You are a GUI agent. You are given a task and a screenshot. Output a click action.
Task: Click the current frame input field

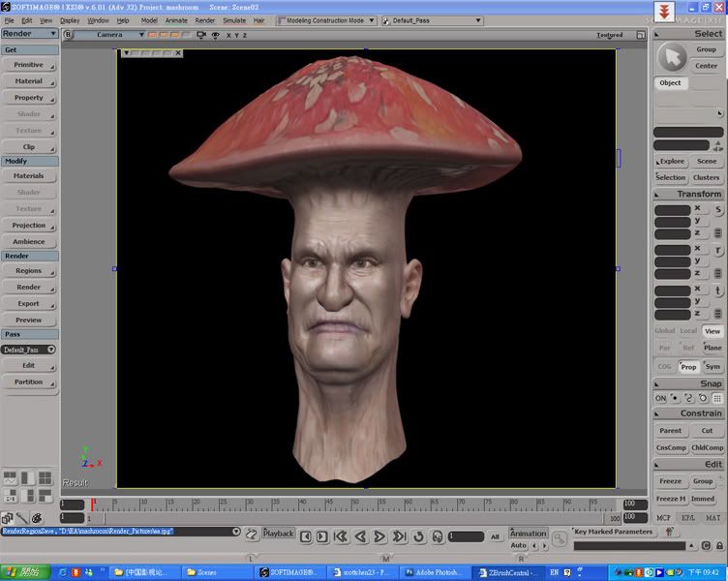(x=467, y=536)
